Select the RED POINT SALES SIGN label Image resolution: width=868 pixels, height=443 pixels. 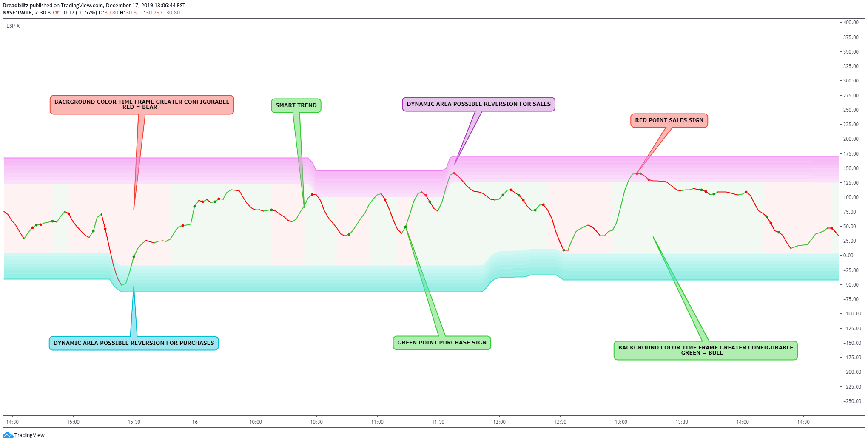coord(669,120)
